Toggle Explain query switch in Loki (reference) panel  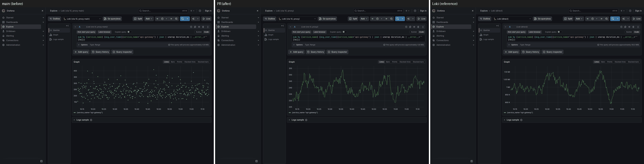point(559,32)
